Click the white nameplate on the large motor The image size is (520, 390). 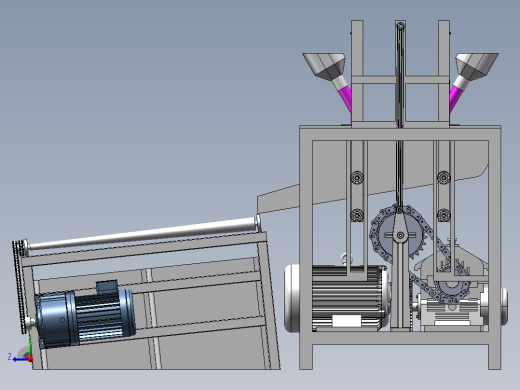pyautogui.click(x=347, y=321)
